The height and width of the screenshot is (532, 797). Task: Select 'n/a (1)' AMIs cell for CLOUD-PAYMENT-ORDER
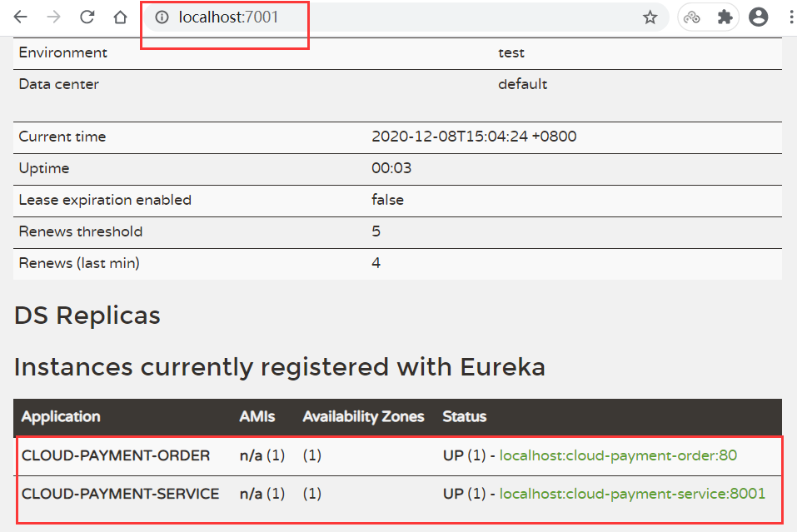click(x=262, y=455)
